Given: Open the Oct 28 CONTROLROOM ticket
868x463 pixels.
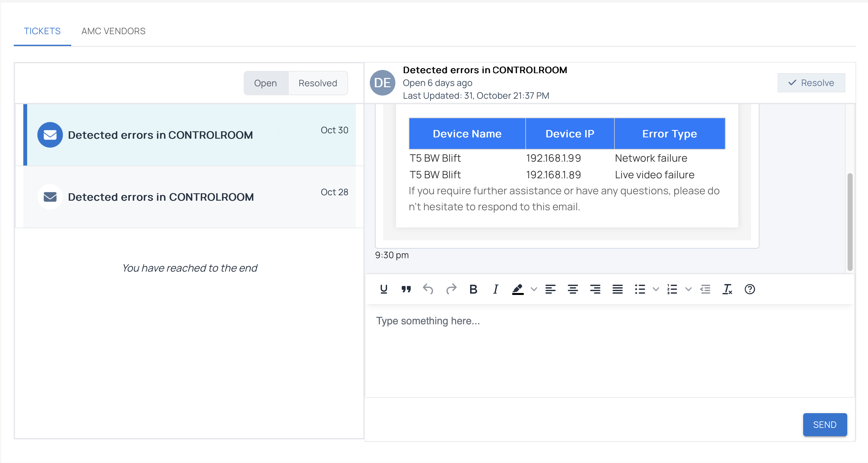Looking at the screenshot, I should (x=189, y=197).
